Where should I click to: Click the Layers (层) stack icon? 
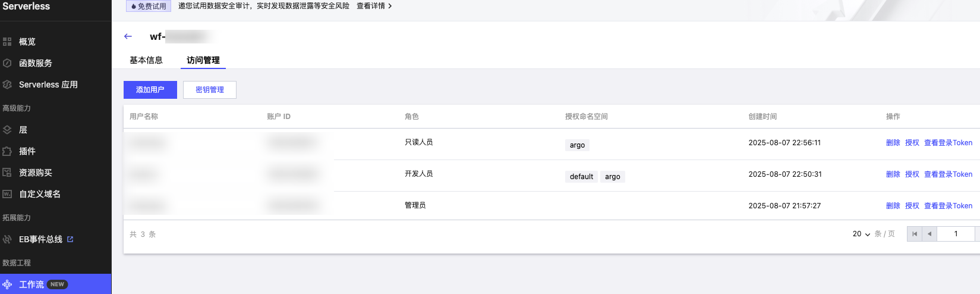7,130
